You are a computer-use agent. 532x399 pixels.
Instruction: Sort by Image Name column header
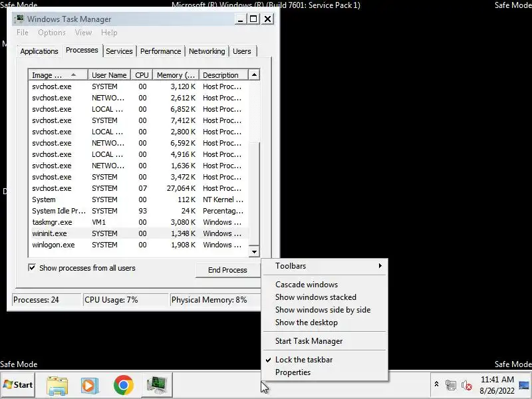click(x=58, y=75)
